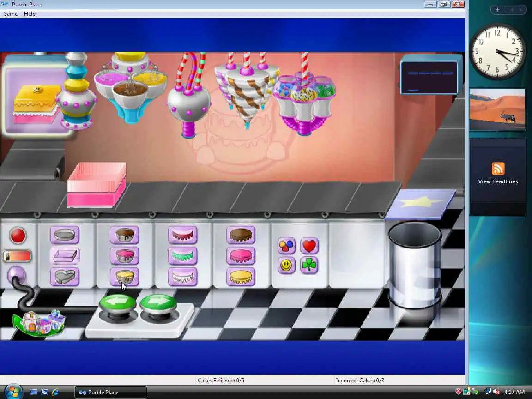Open the Windows Start orb
This screenshot has width=532, height=399.
[13, 392]
